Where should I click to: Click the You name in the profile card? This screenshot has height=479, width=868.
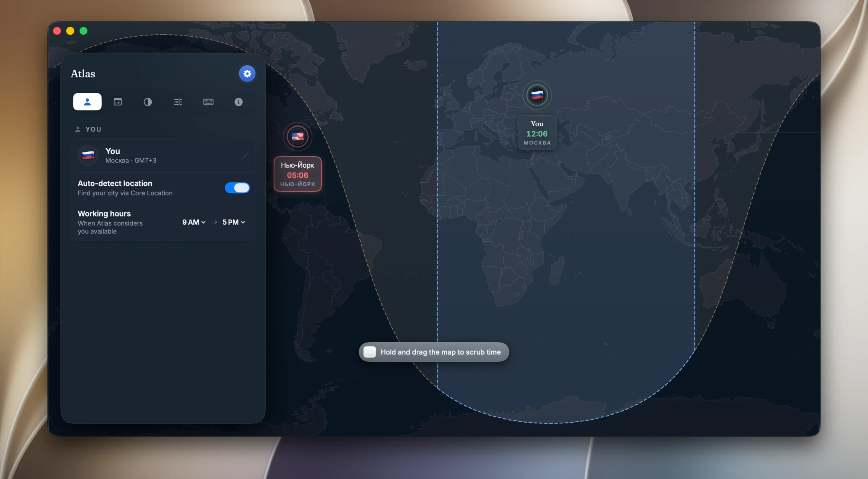pyautogui.click(x=113, y=151)
